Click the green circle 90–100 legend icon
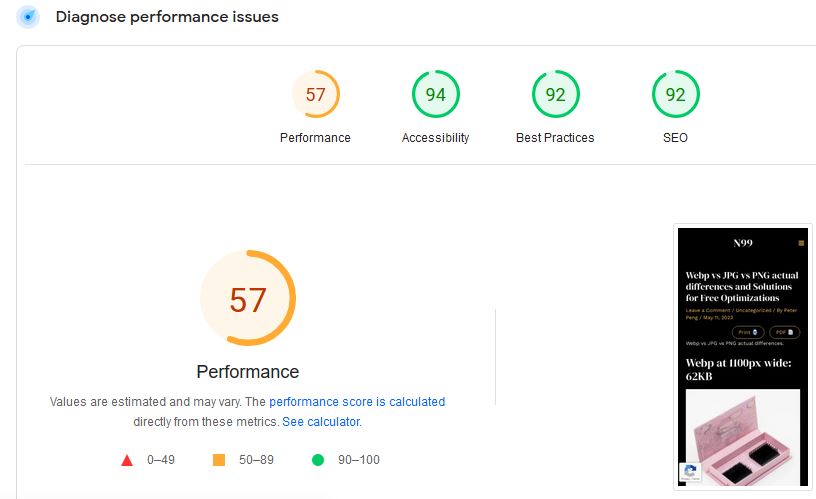 tap(318, 460)
